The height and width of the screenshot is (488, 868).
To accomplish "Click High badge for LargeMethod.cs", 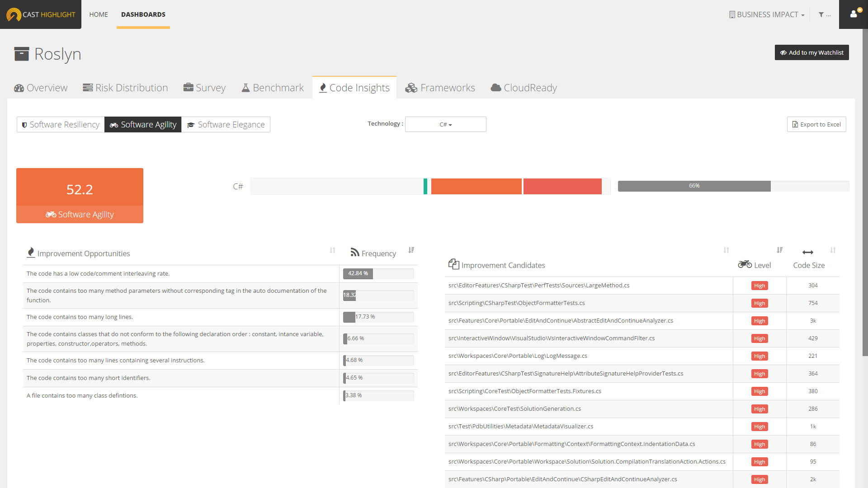I will click(759, 286).
